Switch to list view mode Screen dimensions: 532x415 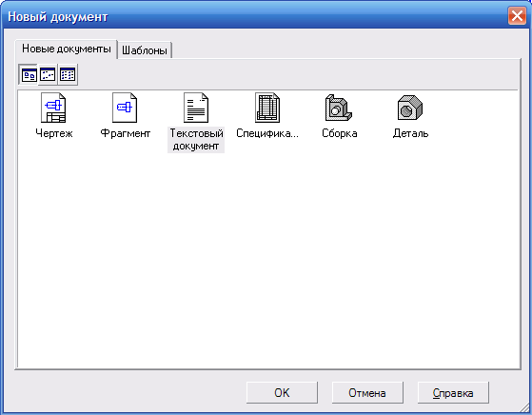(68, 74)
